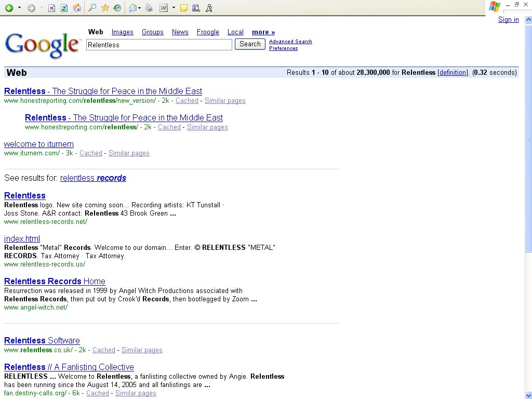The height and width of the screenshot is (399, 532).
Task: Open Favorites with the star icon
Action: pyautogui.click(x=105, y=8)
